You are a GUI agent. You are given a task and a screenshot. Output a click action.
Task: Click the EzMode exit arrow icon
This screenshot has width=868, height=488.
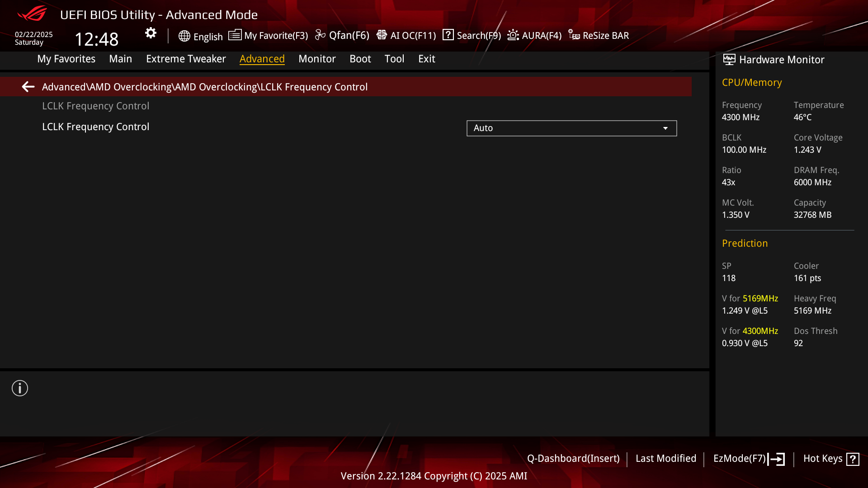(x=776, y=459)
